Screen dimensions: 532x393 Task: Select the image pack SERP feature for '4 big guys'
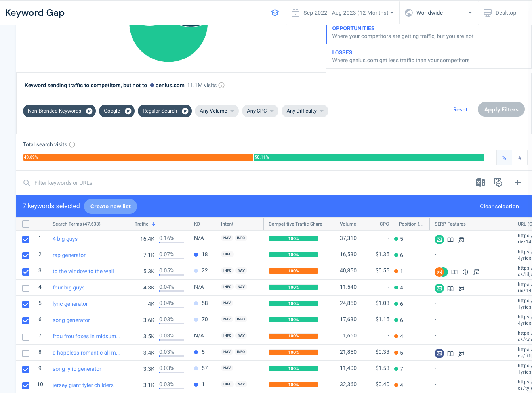point(439,239)
